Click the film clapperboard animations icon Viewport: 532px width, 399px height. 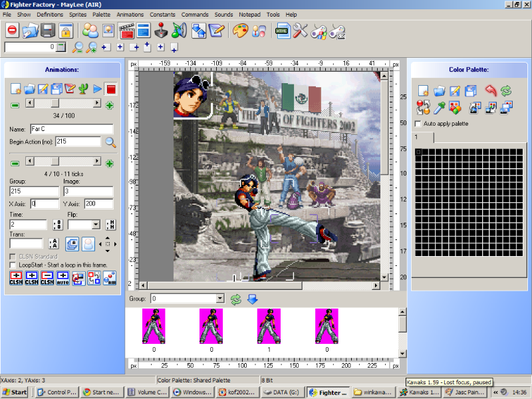[x=126, y=31]
